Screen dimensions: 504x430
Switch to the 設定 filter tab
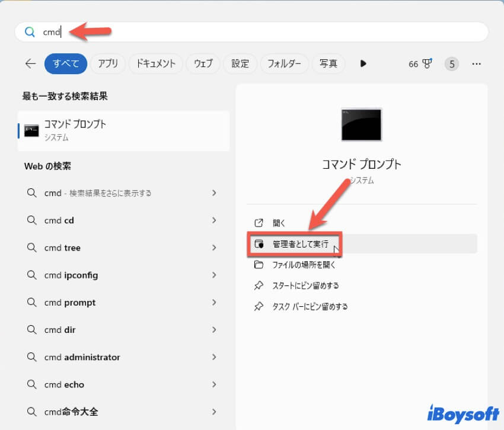(x=240, y=63)
